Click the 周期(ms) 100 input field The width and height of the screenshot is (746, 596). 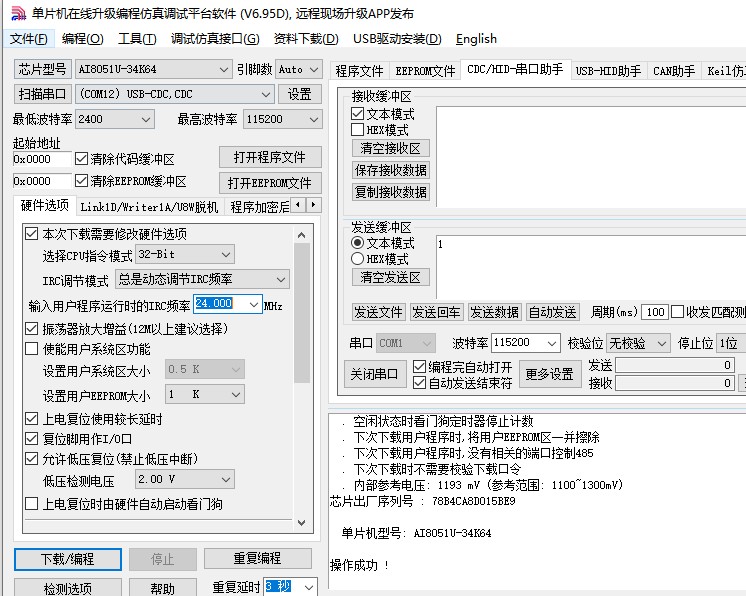click(x=655, y=312)
